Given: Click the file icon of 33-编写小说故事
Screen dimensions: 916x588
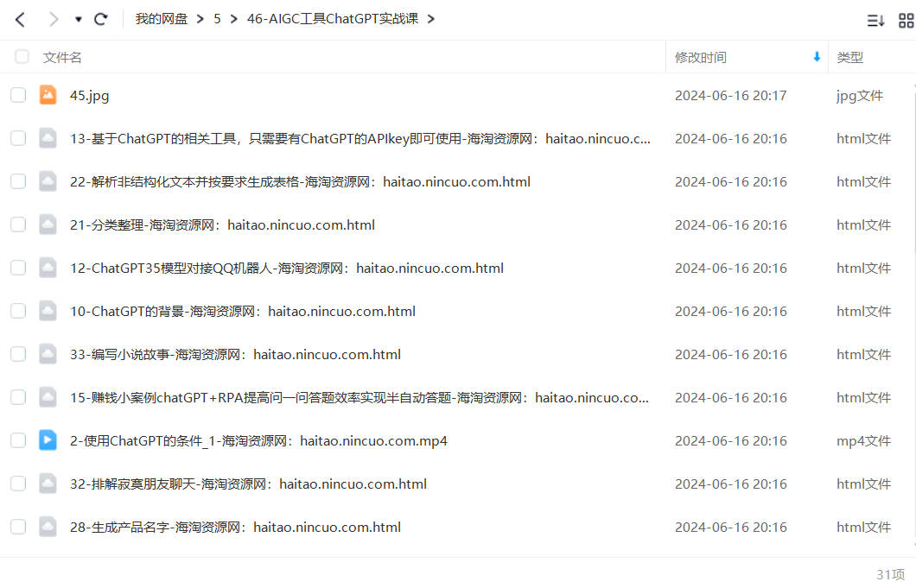Looking at the screenshot, I should [x=48, y=354].
